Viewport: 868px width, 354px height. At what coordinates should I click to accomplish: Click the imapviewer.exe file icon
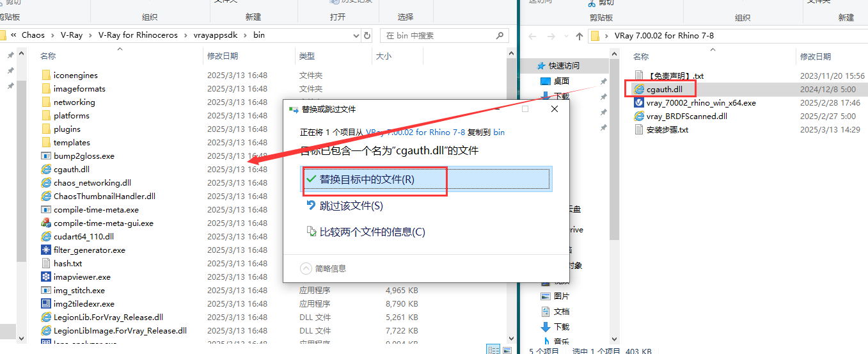46,277
